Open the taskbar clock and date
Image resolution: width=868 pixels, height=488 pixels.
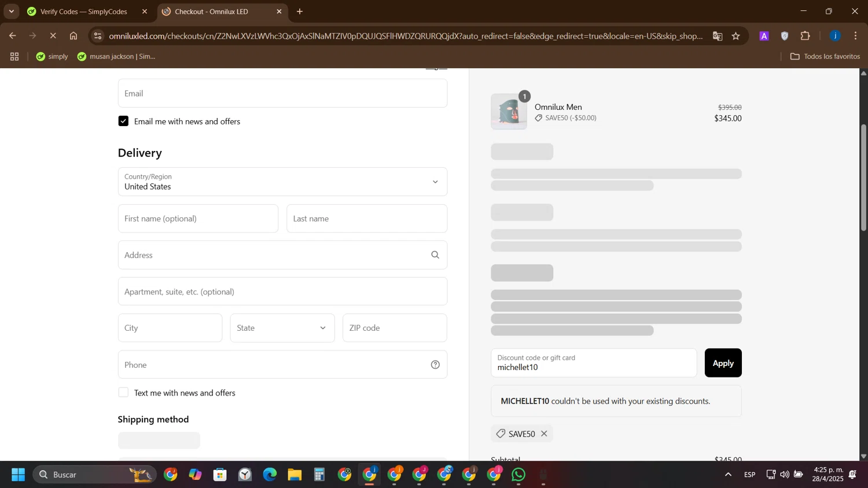click(x=827, y=475)
